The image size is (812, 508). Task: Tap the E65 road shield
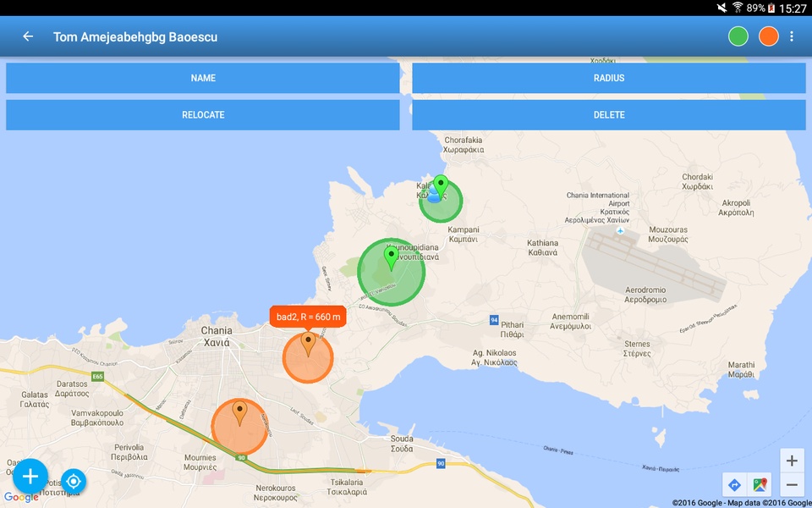click(x=98, y=376)
